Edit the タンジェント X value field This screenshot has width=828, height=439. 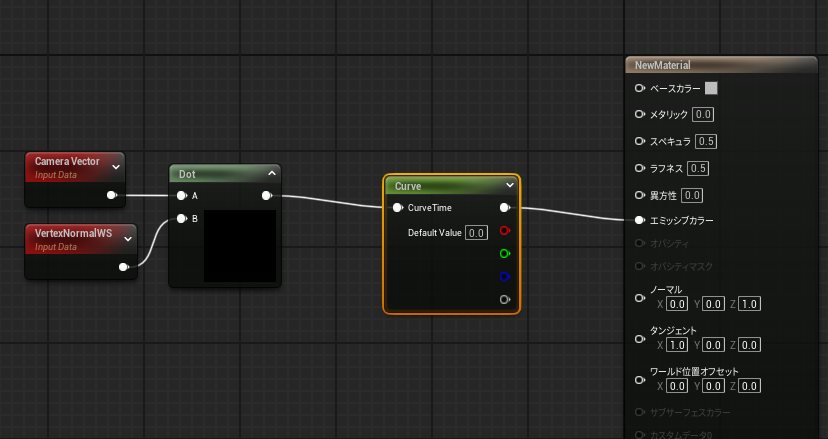pyautogui.click(x=677, y=345)
